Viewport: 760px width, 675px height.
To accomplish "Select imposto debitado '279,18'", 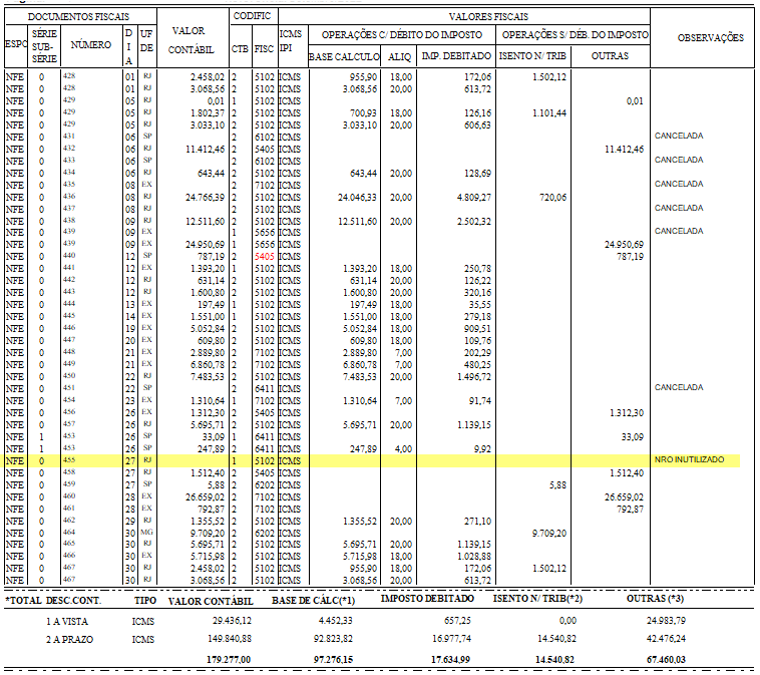I will (x=477, y=316).
